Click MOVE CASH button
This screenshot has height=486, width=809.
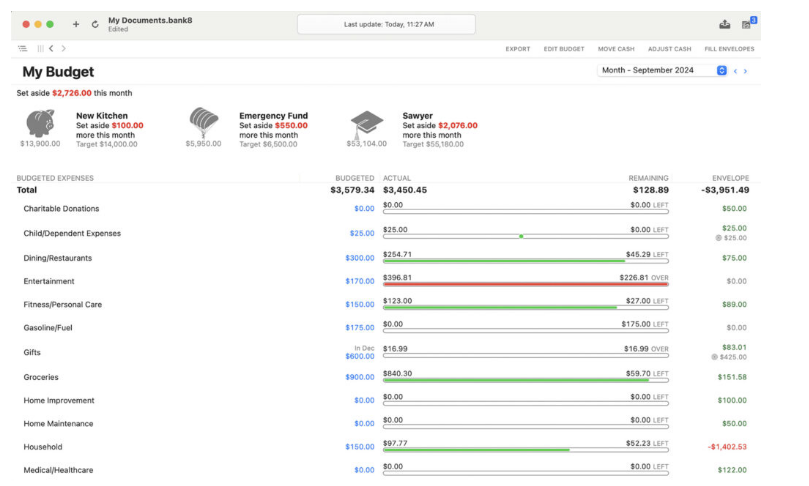616,49
